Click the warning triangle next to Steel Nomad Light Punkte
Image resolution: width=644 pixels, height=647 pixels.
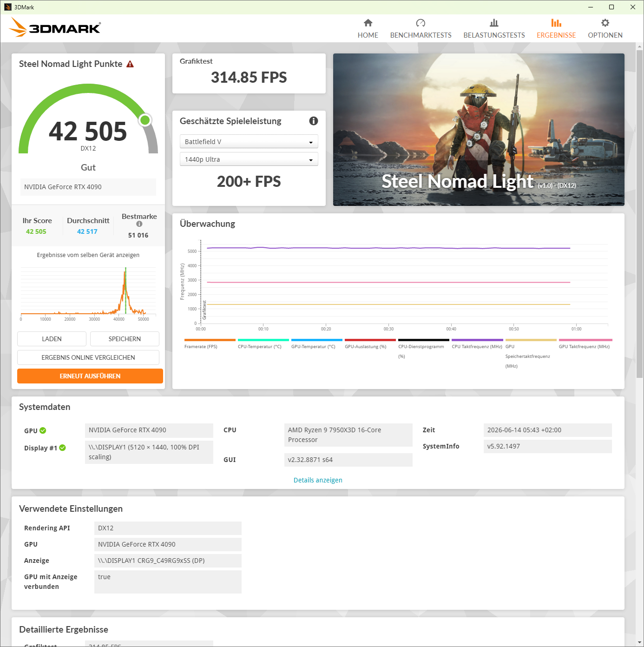click(x=130, y=64)
